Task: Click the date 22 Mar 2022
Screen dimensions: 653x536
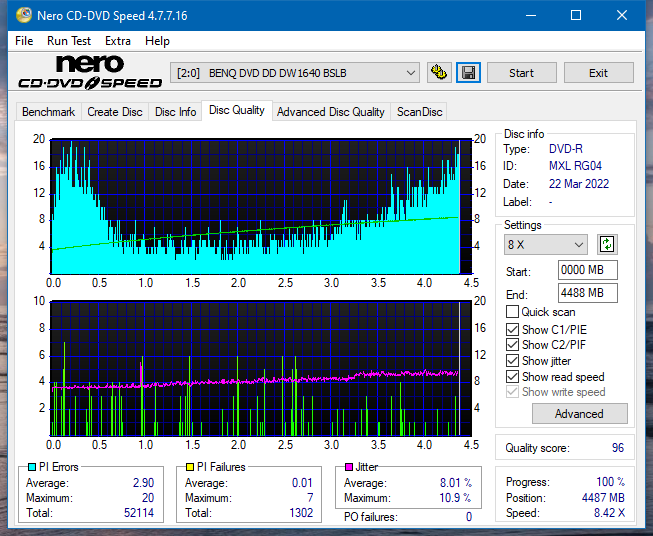Action: pos(578,184)
